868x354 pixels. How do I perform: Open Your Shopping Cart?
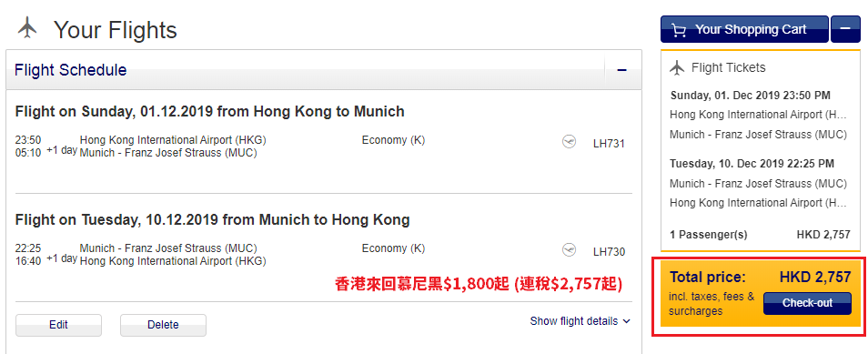[x=744, y=29]
